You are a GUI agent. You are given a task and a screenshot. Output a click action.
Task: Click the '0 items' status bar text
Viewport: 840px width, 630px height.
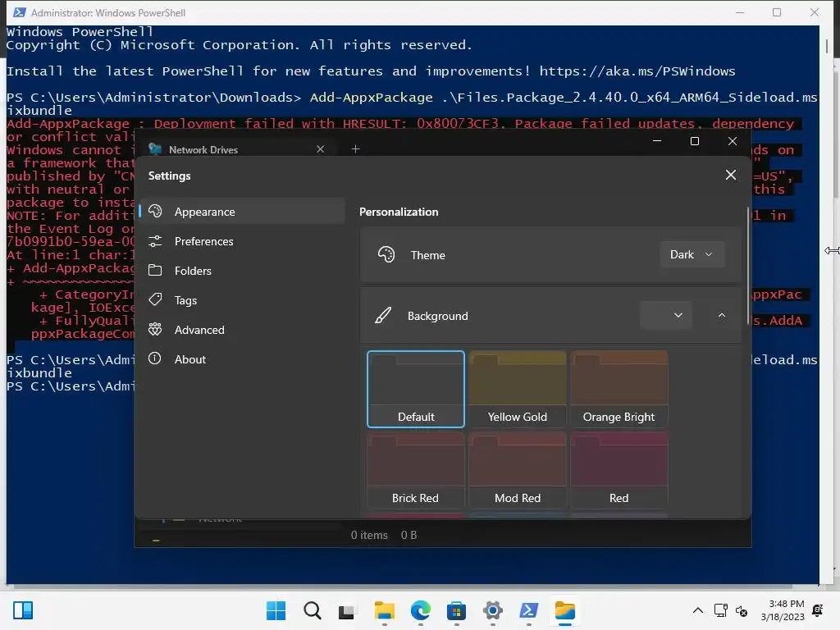(369, 535)
